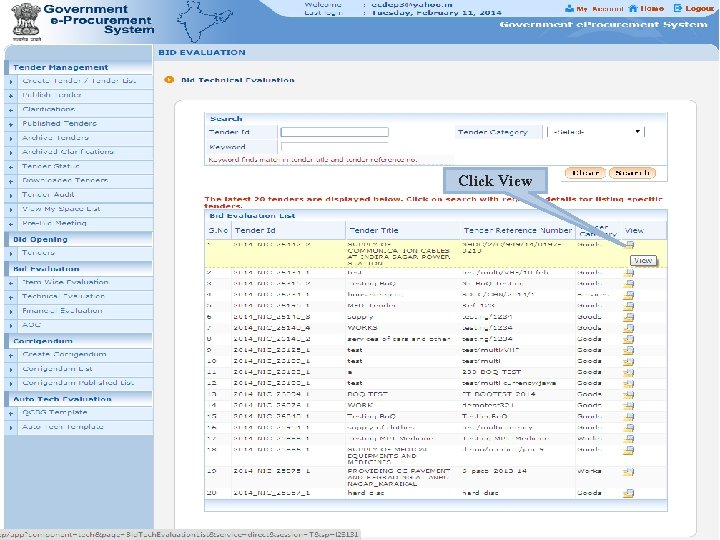Open View My Space List link
This screenshot has width=720, height=540.
(x=61, y=209)
